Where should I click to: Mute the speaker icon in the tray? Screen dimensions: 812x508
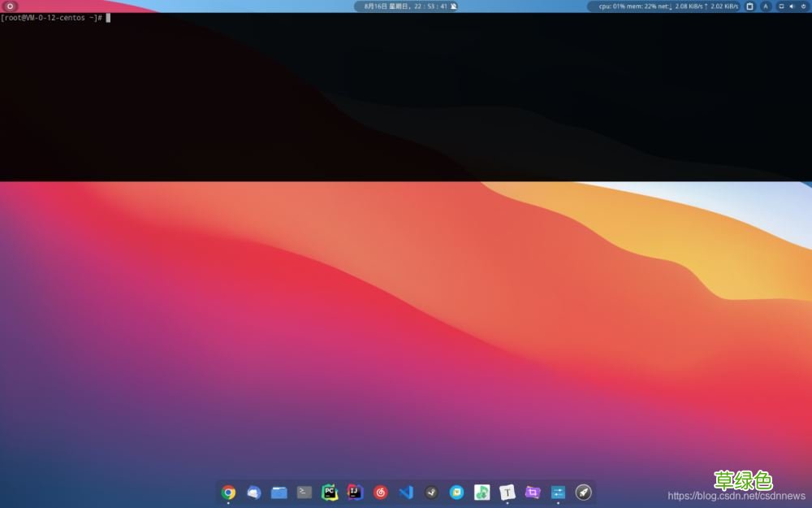pyautogui.click(x=794, y=6)
